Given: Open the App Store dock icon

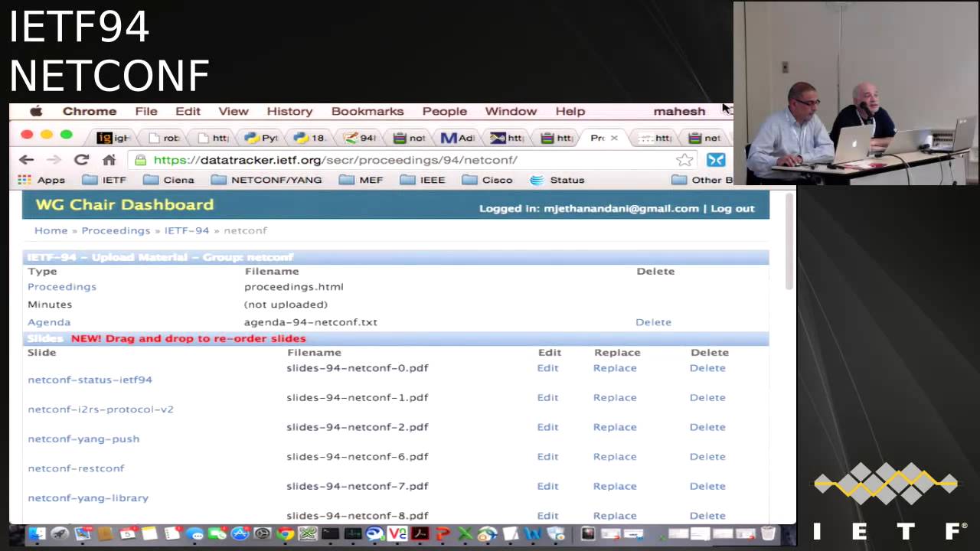Looking at the screenshot, I should coord(240,533).
